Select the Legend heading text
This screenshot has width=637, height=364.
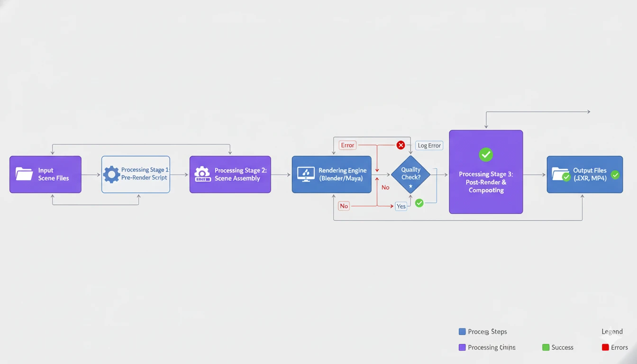612,331
